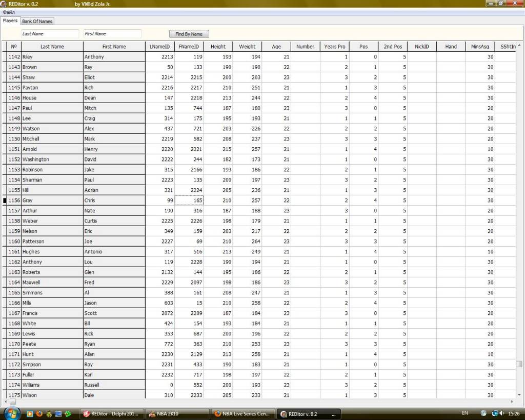
Task: Switch to the NBA 2K10 taskbar window
Action: click(177, 414)
